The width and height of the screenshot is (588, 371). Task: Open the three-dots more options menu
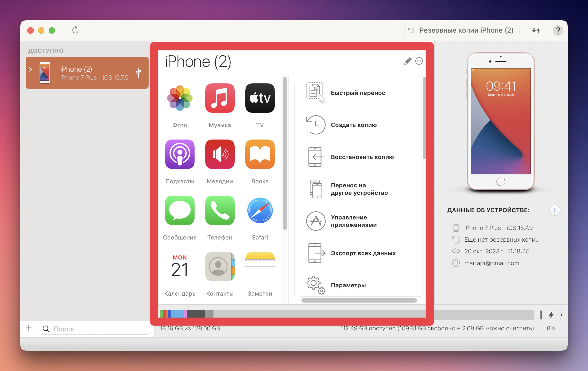coord(419,61)
